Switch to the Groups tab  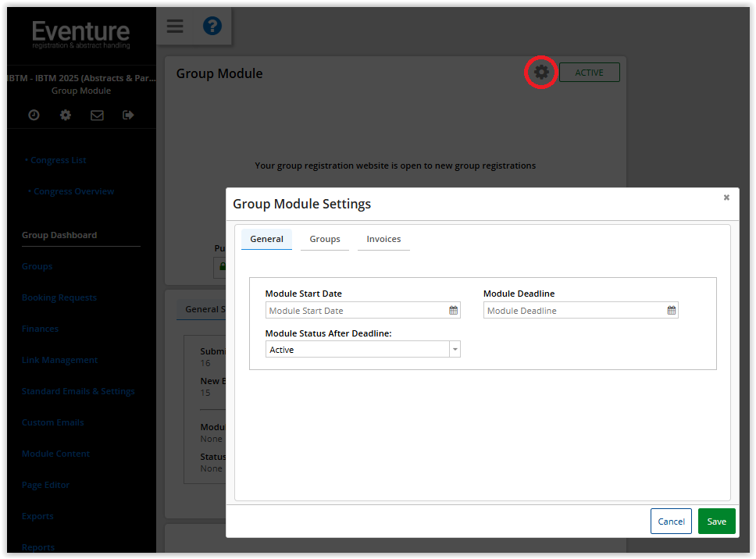coord(325,239)
